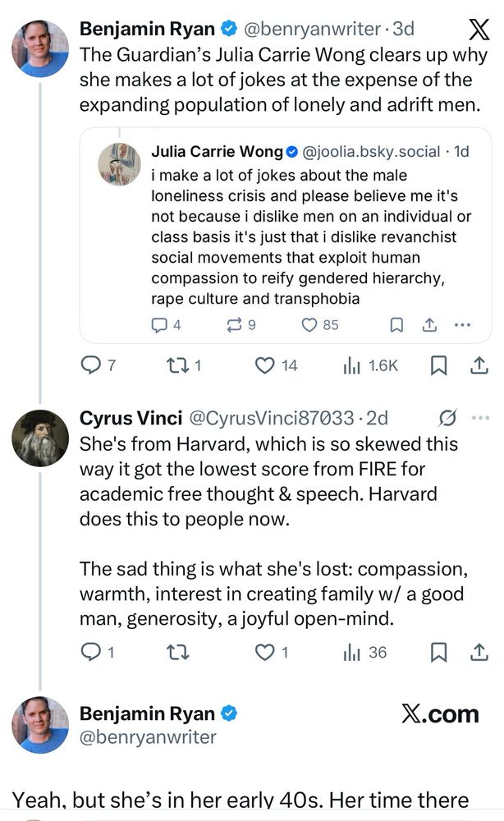Open Cyrus Vinci's tweet analytics showing 36 views

click(x=353, y=653)
